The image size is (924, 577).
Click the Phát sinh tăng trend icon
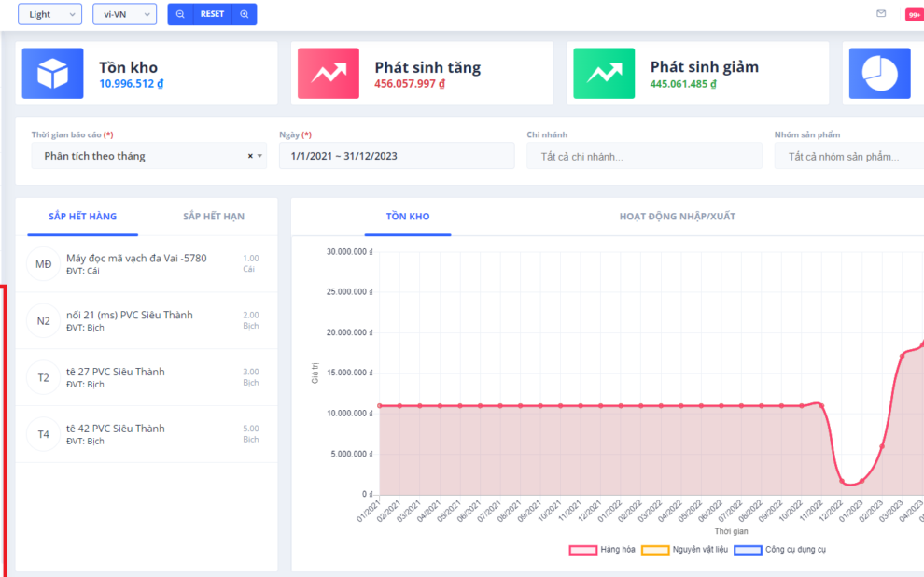(x=329, y=74)
